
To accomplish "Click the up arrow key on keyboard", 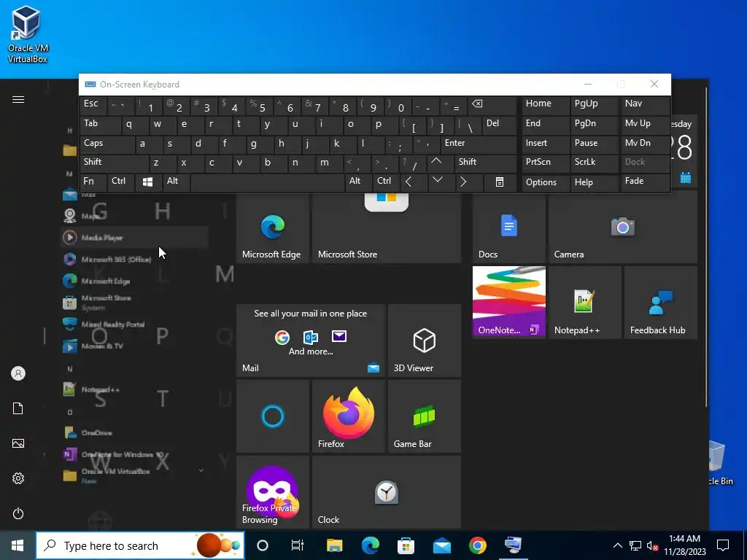I will click(x=440, y=163).
